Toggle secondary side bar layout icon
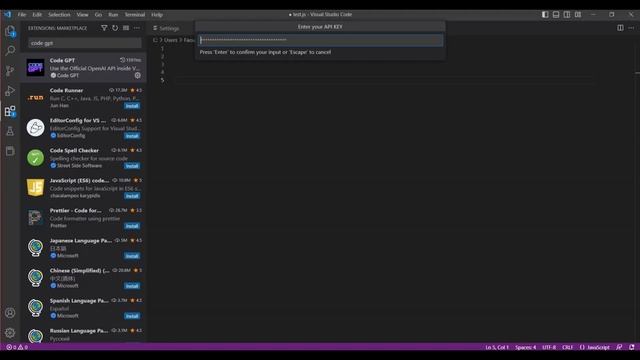Image resolution: width=640 pixels, height=360 pixels. click(567, 14)
